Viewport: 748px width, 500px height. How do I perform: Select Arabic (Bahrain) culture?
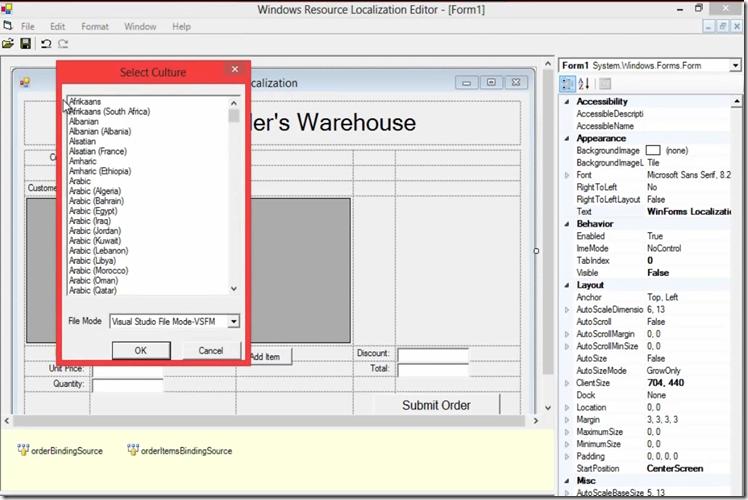point(96,201)
